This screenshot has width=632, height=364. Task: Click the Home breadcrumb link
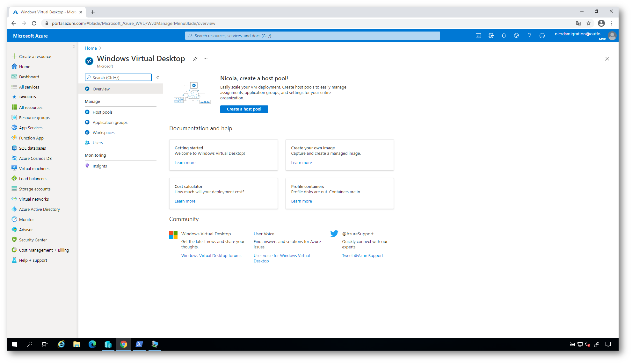[x=91, y=48]
